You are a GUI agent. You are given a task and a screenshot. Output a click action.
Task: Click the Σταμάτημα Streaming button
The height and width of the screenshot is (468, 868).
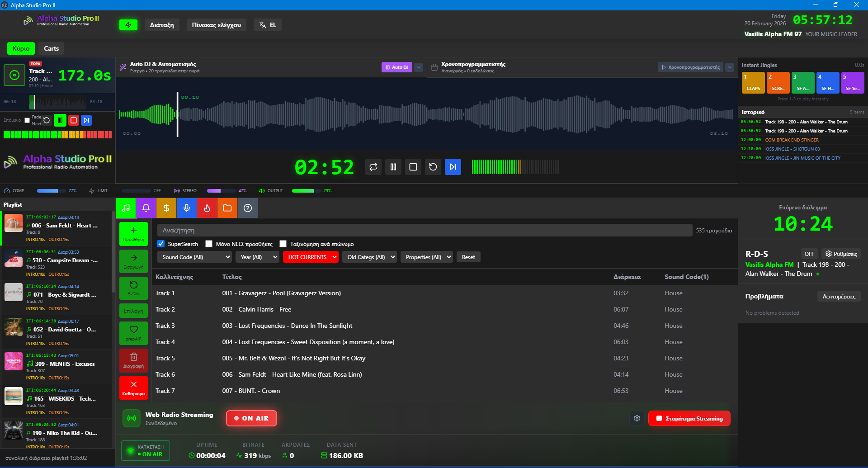point(689,418)
